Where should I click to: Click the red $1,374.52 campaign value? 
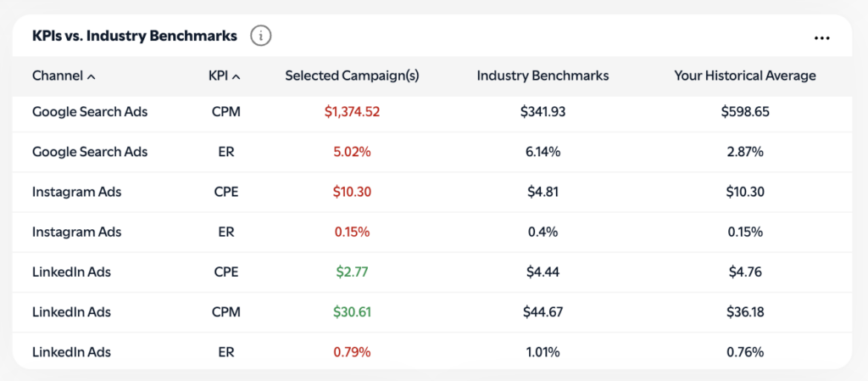352,111
